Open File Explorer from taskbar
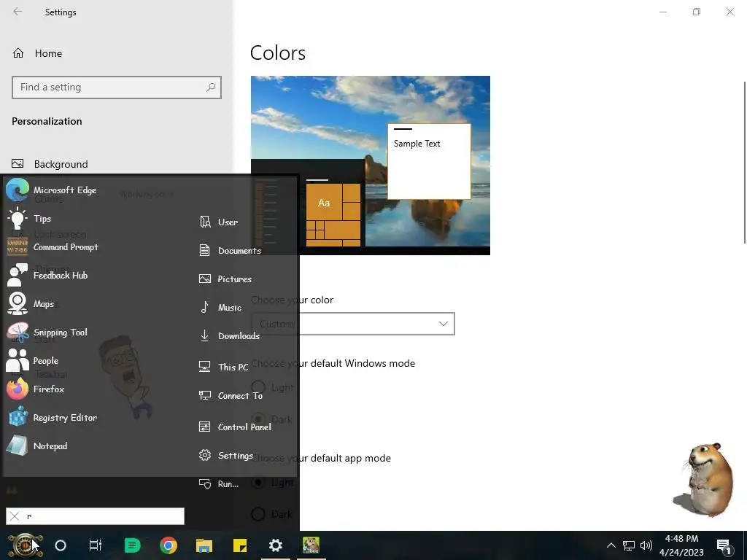Screen dimensions: 747x560 coord(204,545)
